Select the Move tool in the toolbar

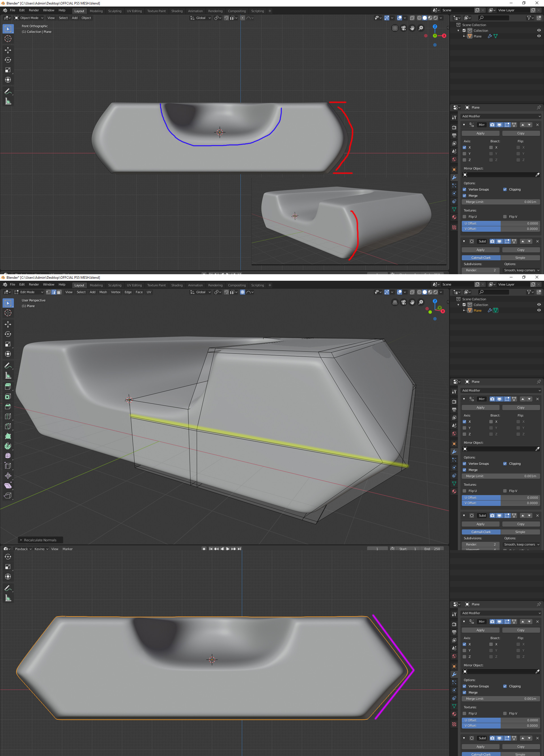point(8,50)
